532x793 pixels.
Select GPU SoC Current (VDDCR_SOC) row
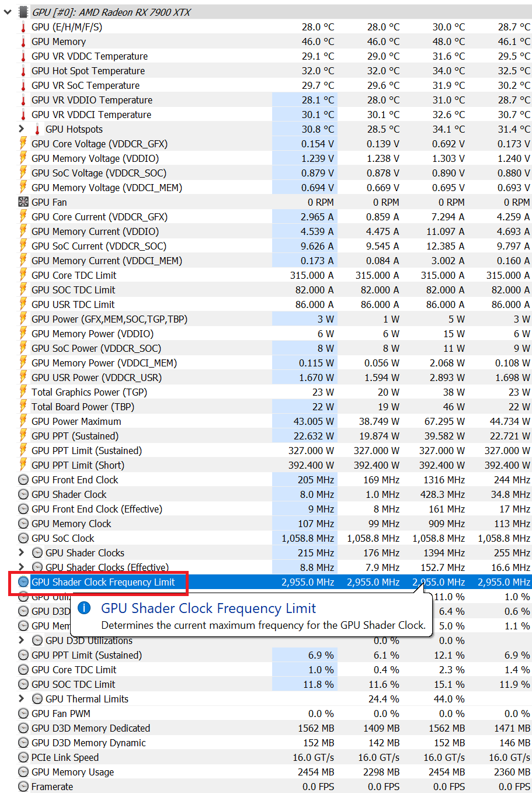click(x=274, y=246)
